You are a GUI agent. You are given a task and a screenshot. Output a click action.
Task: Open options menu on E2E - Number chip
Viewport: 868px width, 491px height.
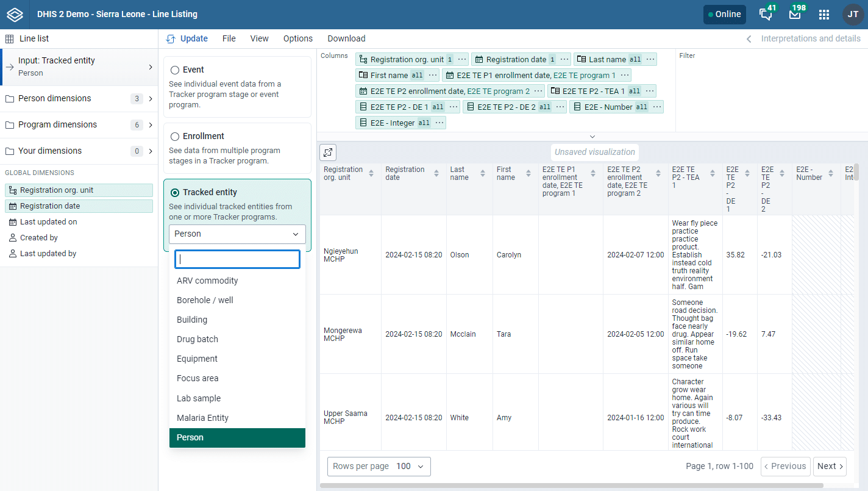point(657,107)
